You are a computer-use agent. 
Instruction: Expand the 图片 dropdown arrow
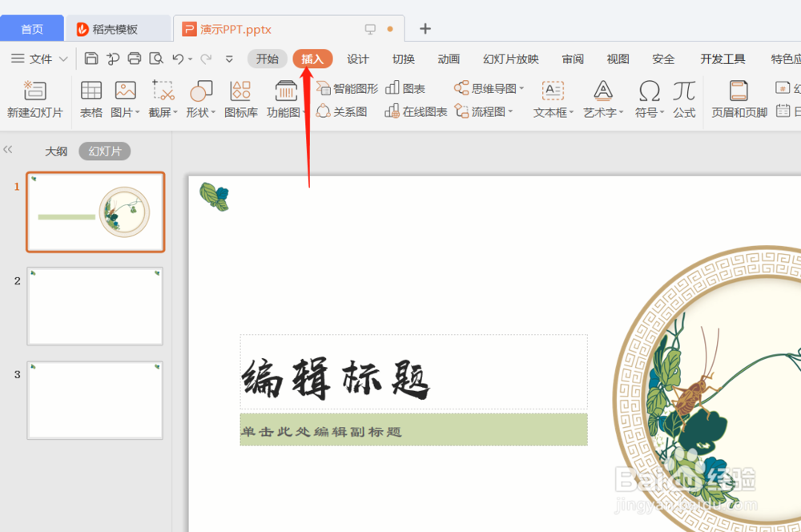138,112
